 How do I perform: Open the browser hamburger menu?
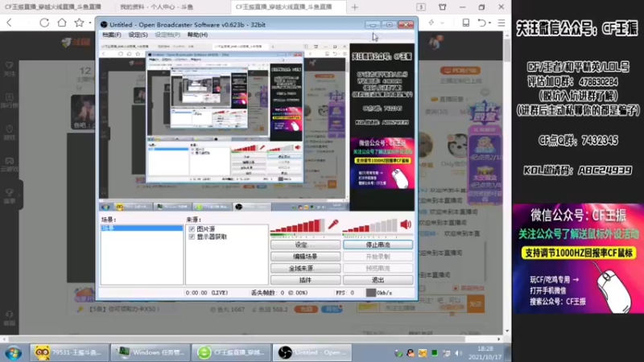(x=502, y=23)
